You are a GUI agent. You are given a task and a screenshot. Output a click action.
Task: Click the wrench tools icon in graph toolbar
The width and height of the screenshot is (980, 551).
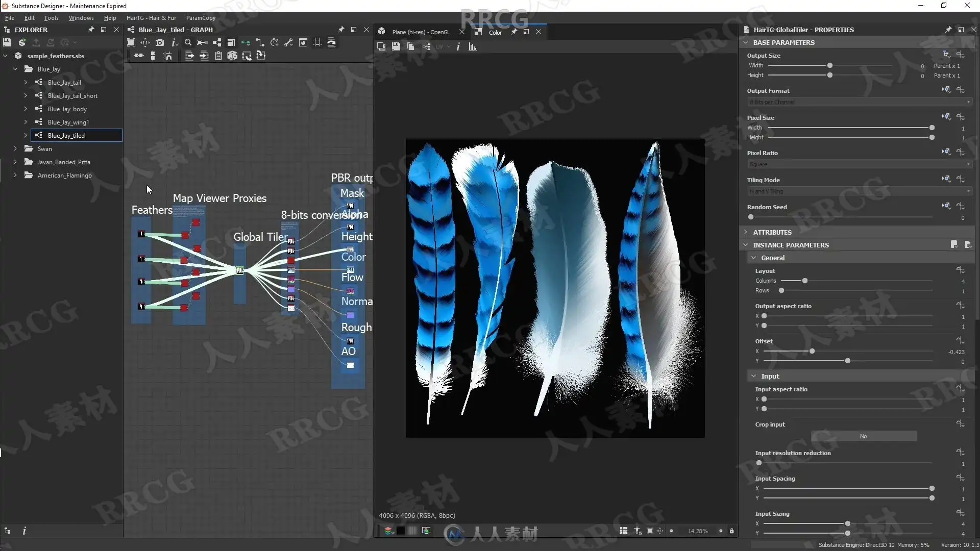[288, 43]
